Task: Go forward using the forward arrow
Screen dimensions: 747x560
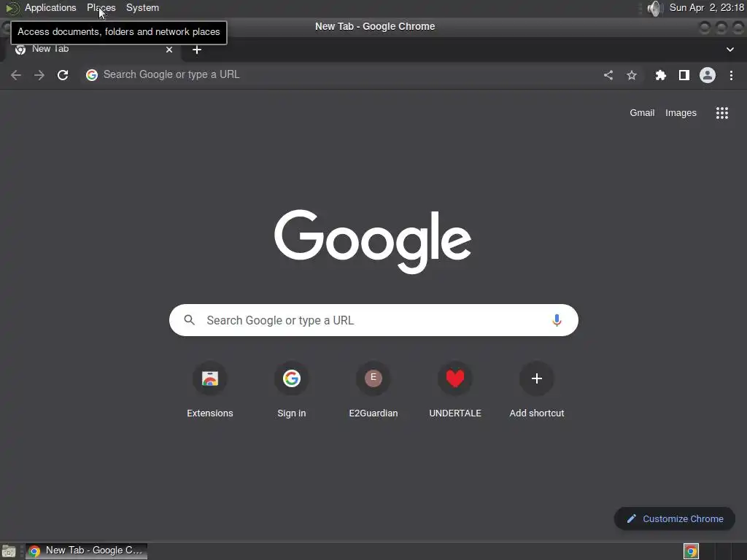Action: 39,75
